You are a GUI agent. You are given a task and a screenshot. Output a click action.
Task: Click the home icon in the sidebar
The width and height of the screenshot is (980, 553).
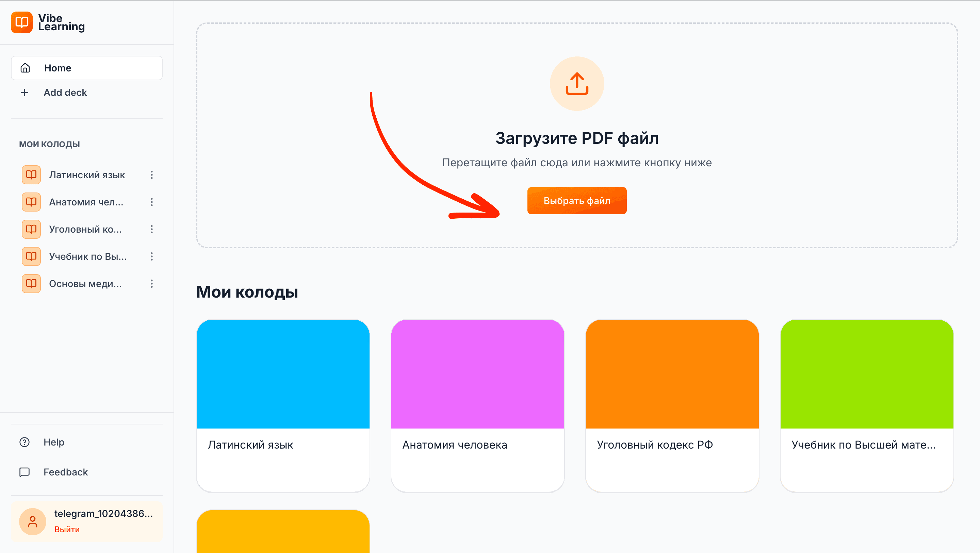(x=25, y=68)
